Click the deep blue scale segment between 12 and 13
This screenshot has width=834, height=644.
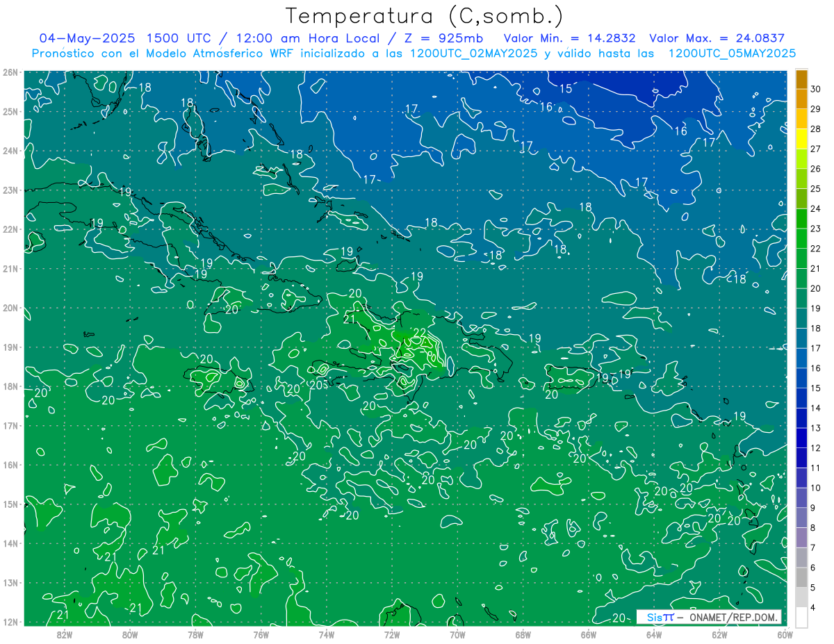coord(801,438)
